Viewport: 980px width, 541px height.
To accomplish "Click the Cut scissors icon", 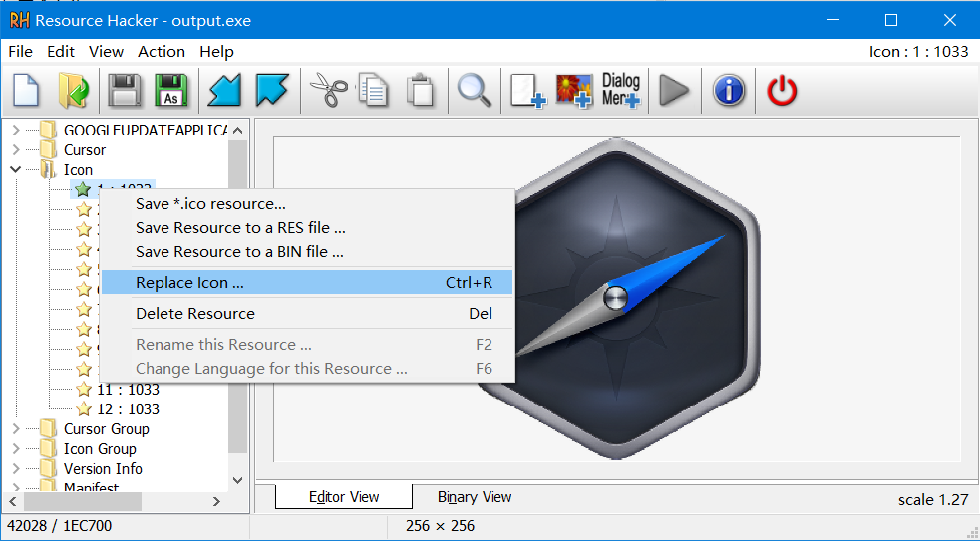I will click(326, 91).
